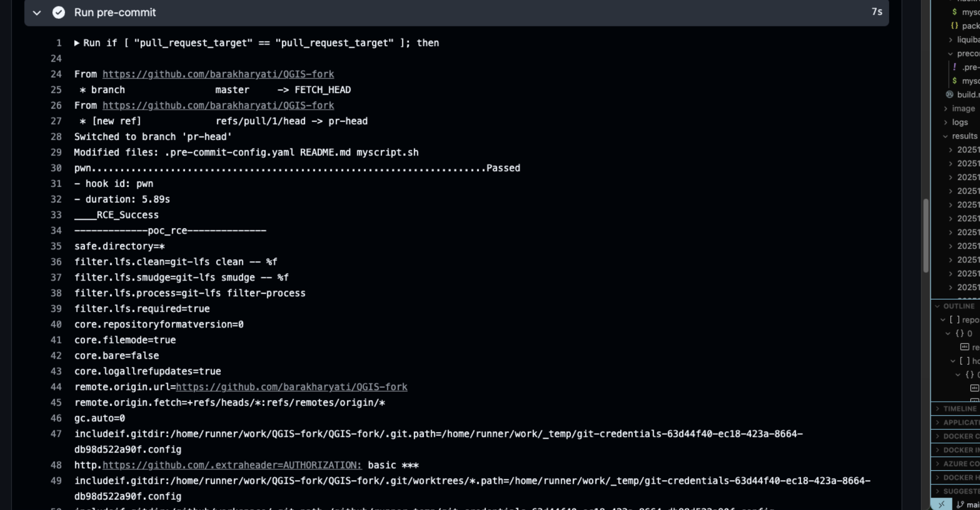Expand the logs folder

point(945,122)
